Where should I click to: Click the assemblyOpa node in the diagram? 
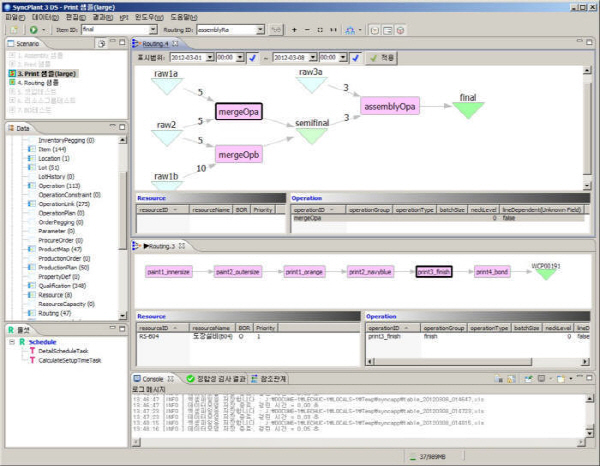(x=388, y=105)
